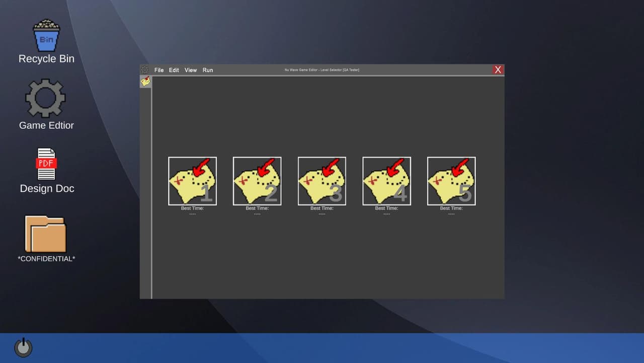
Task: Click Best Time text under level 5
Action: tap(451, 208)
